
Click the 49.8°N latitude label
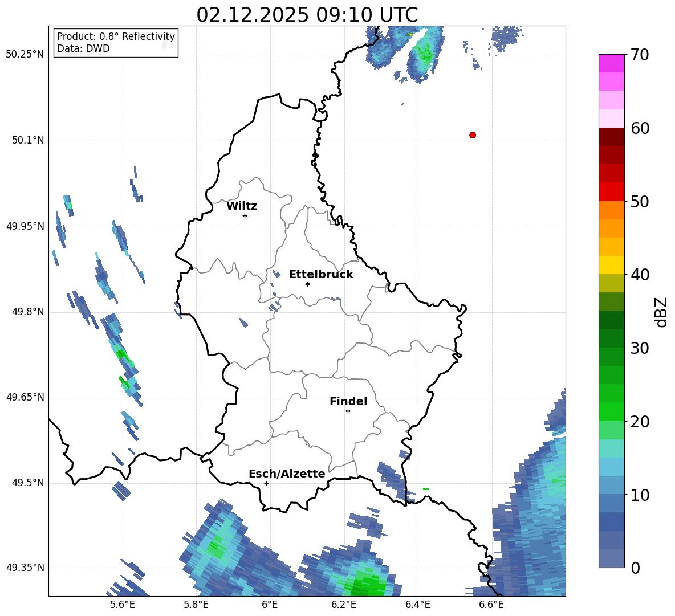pos(28,312)
